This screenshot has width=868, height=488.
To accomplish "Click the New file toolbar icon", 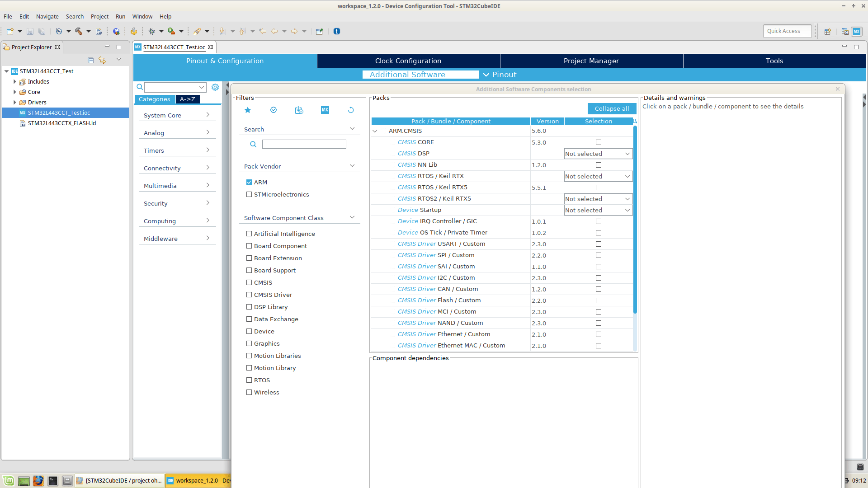I will click(10, 31).
